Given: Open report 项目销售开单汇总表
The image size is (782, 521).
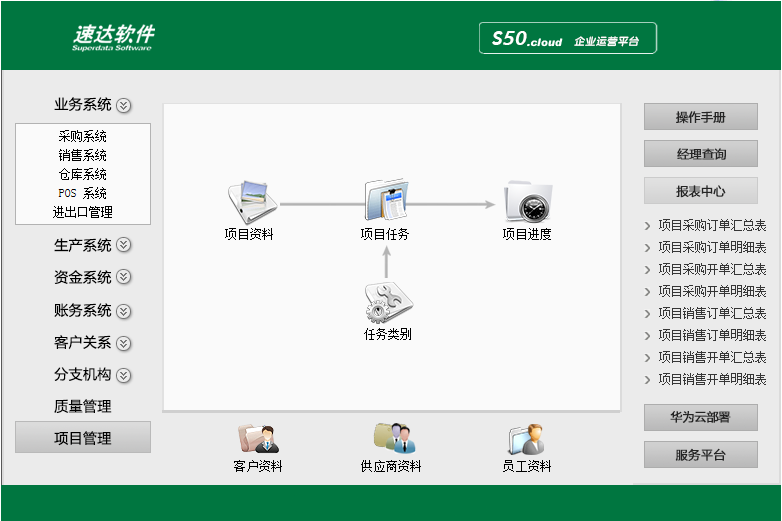Looking at the screenshot, I should click(x=712, y=357).
